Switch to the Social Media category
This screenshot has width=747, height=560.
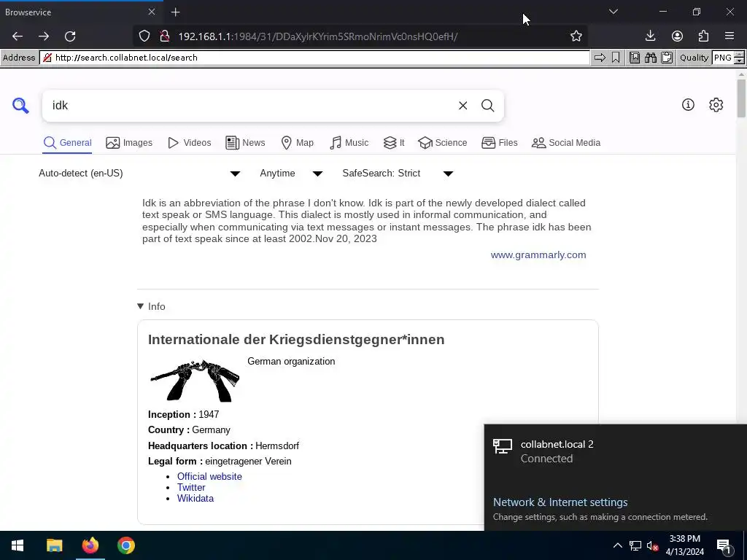click(x=566, y=143)
